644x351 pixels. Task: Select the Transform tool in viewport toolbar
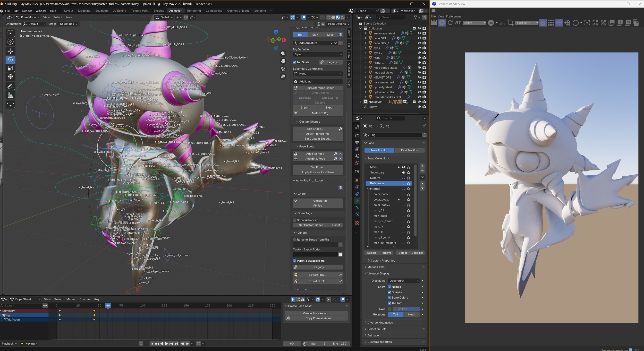point(10,77)
